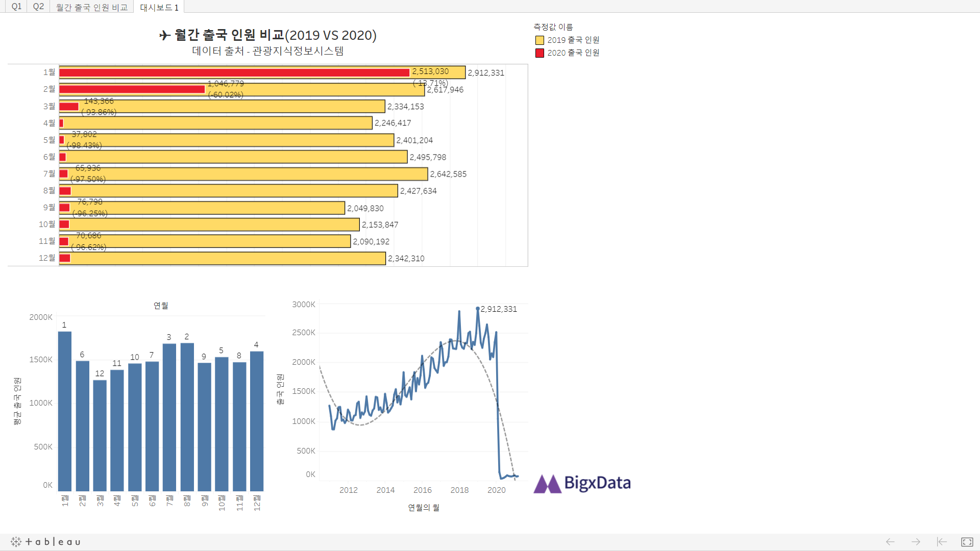Click the 2000K tick on column chart axis

(41, 317)
